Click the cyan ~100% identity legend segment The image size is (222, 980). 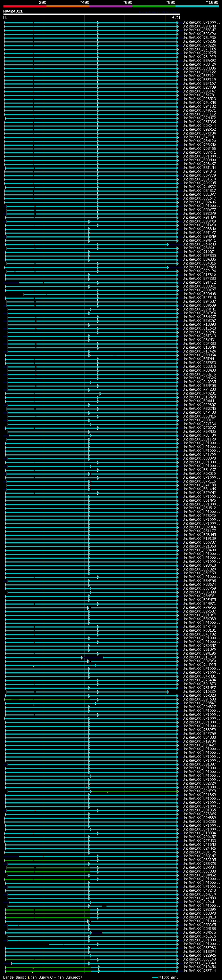[197, 6]
